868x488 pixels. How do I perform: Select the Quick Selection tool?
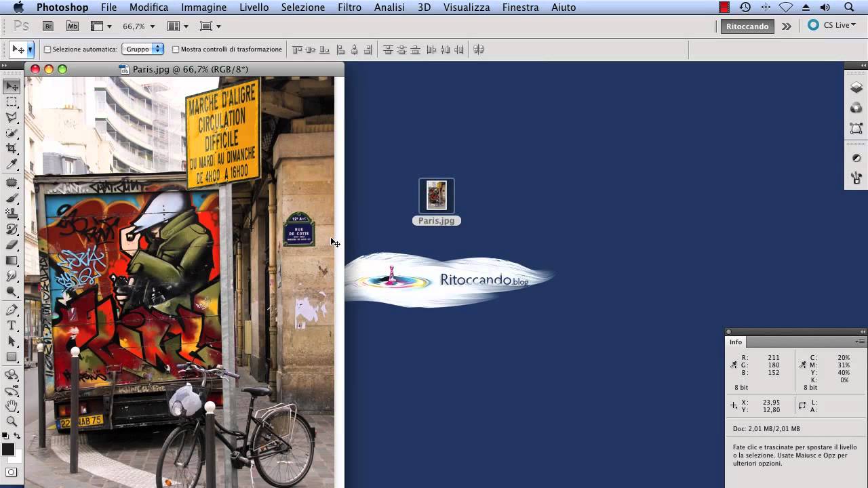[12, 134]
